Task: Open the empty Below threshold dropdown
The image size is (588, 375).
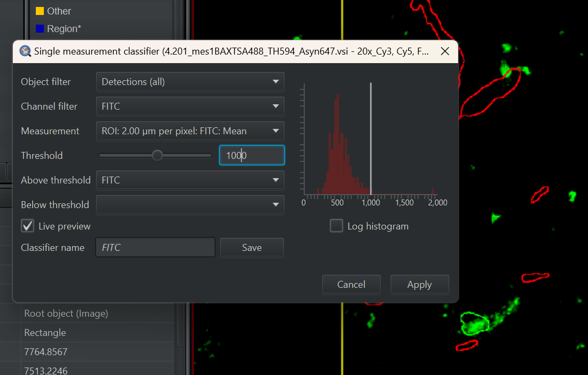Action: point(190,204)
